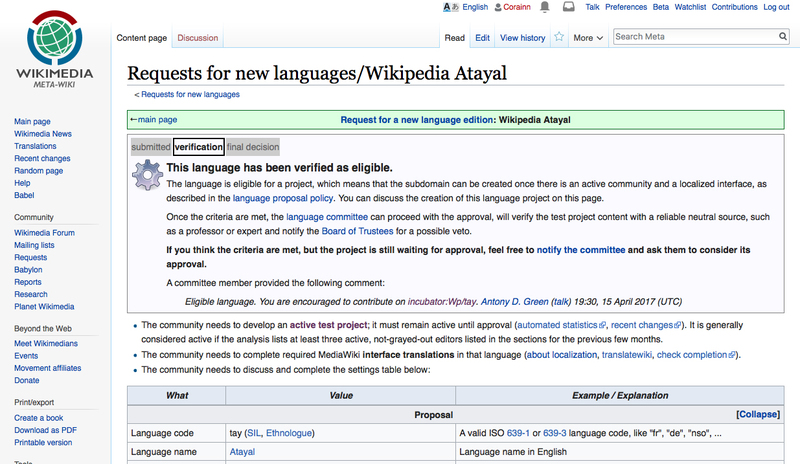Screen dimensions: 800x464
Task: Click the search magnifier icon
Action: [783, 36]
